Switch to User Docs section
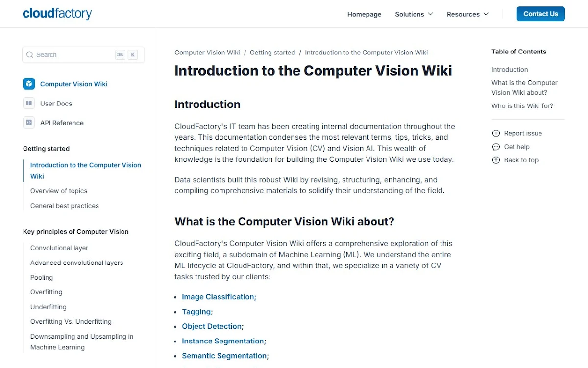 (x=56, y=104)
